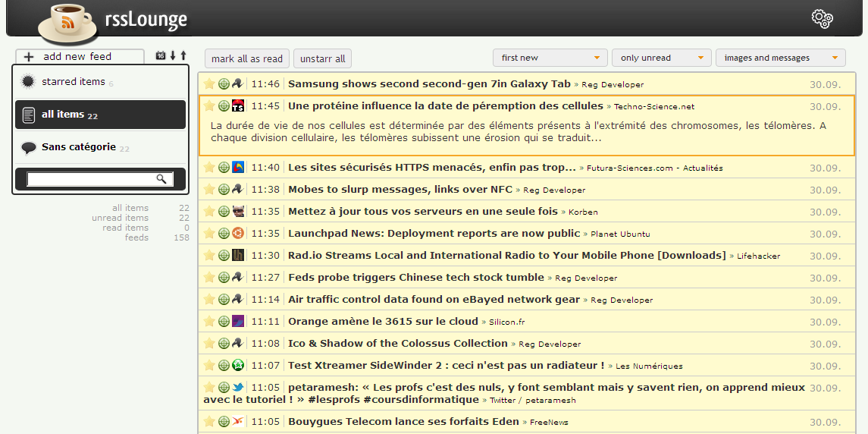This screenshot has width=868, height=434.
Task: Click Reg Developer icon on Samsung row
Action: 238,83
